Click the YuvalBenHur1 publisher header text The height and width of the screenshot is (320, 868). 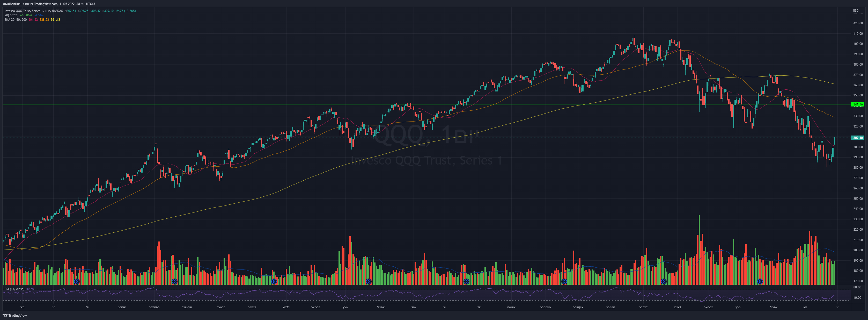12,4
